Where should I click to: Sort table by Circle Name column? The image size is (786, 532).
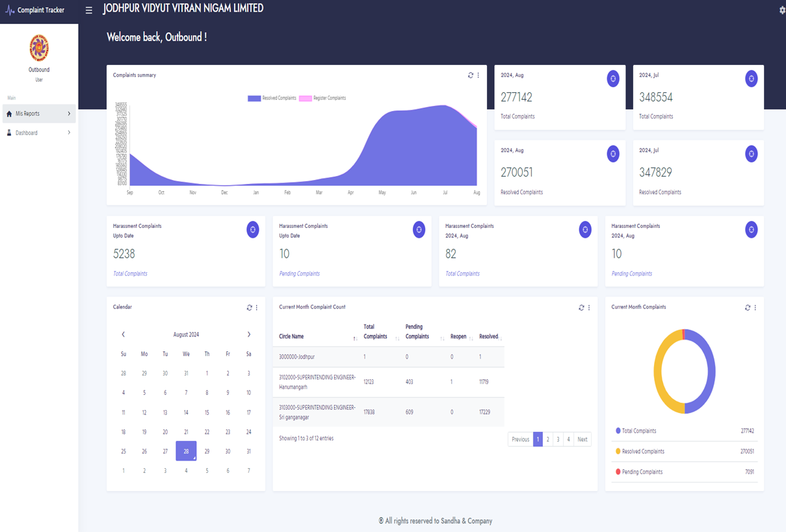click(291, 336)
